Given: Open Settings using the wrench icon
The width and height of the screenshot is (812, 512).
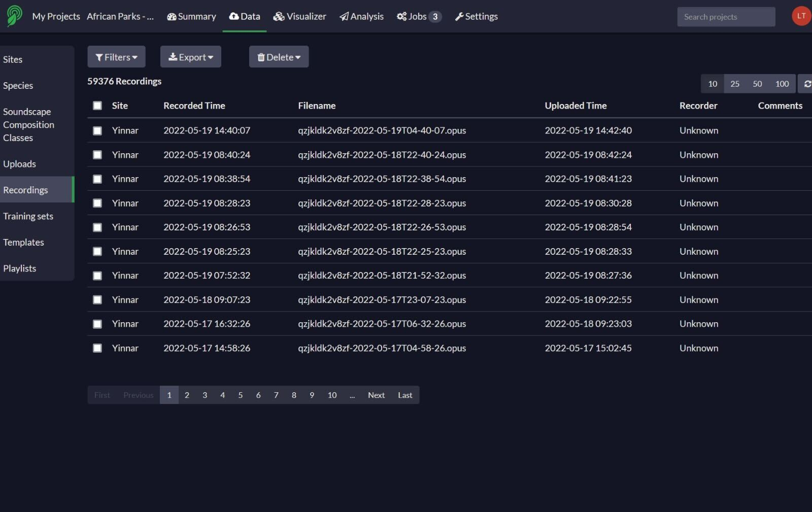Looking at the screenshot, I should coord(460,16).
